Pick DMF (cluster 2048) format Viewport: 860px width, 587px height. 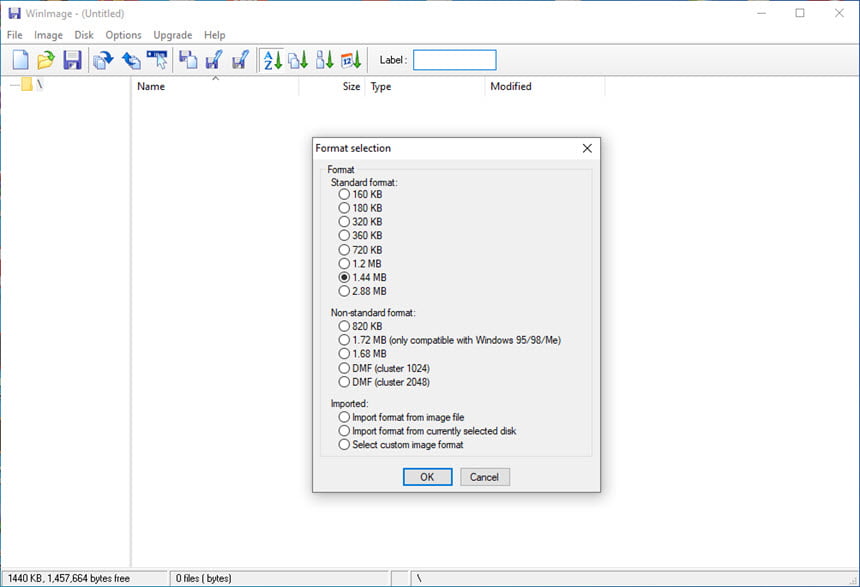(x=384, y=382)
